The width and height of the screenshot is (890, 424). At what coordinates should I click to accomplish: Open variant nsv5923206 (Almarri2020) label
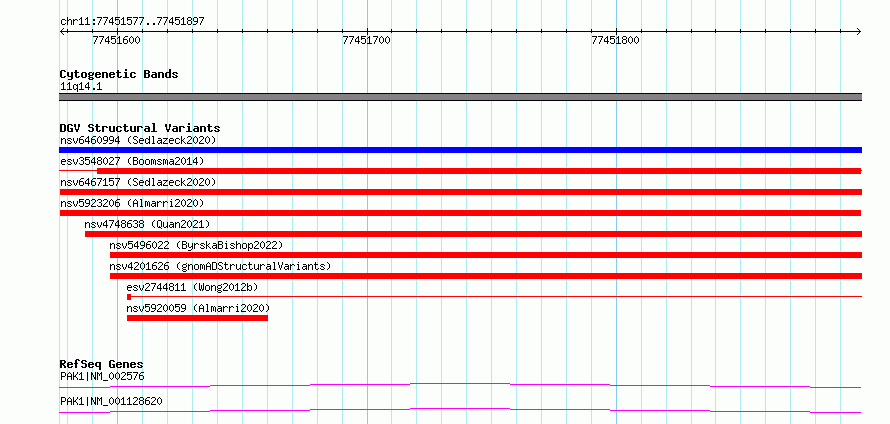(132, 203)
